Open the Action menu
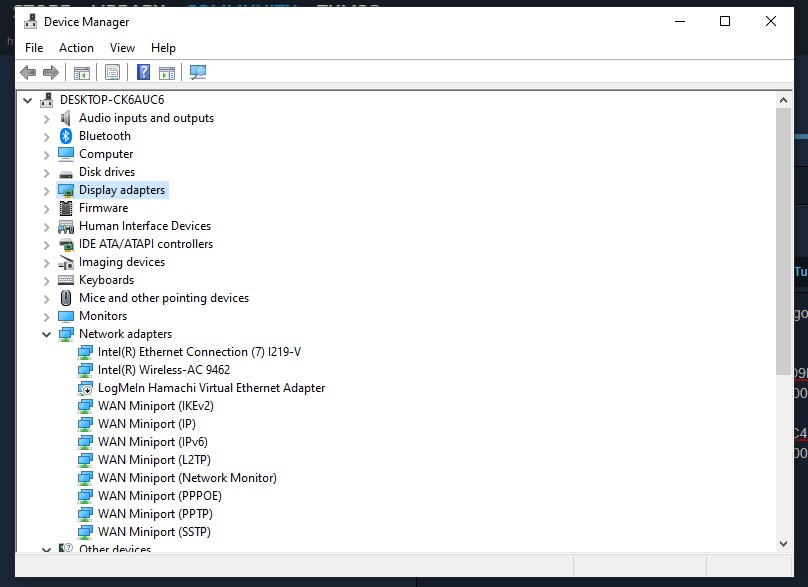The height and width of the screenshot is (587, 808). (x=76, y=48)
